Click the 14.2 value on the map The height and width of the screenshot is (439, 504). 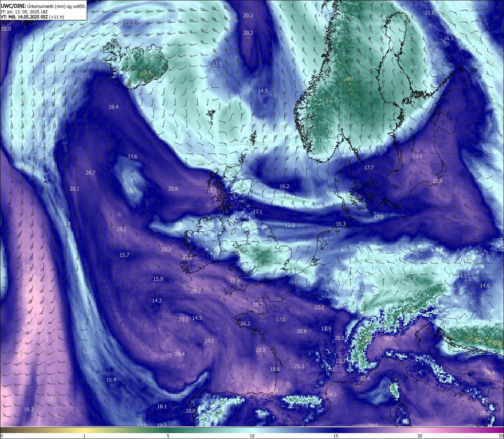pos(157,300)
